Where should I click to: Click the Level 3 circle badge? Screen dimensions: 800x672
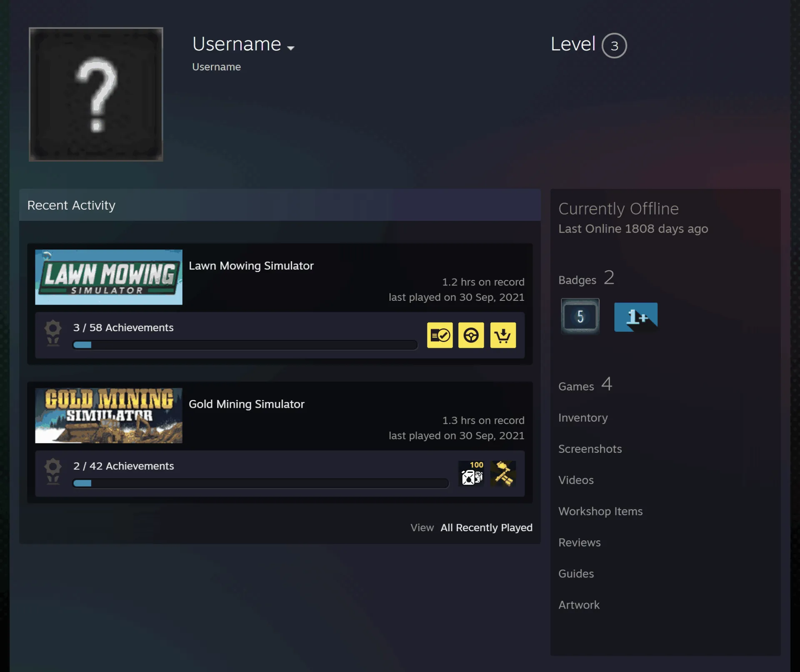[x=614, y=45]
